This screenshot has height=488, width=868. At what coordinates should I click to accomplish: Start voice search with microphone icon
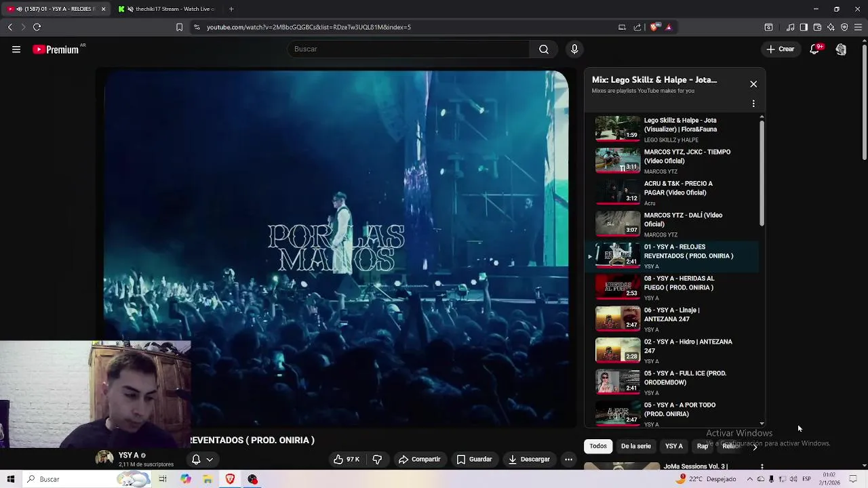(x=574, y=49)
